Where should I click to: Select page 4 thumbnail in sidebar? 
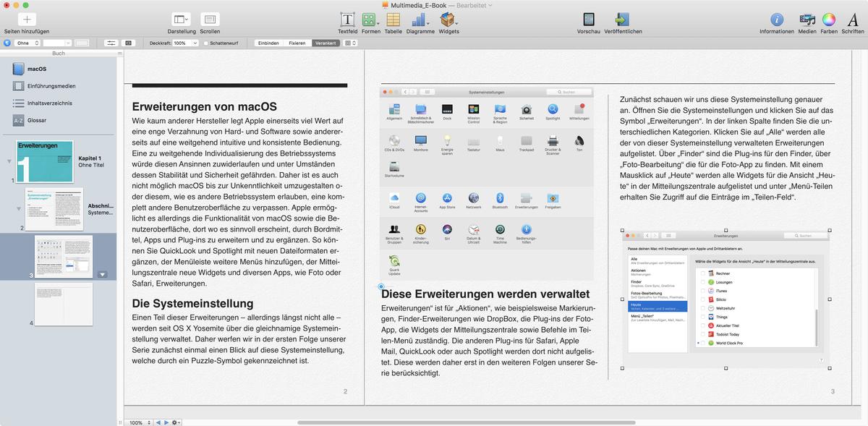click(x=63, y=304)
